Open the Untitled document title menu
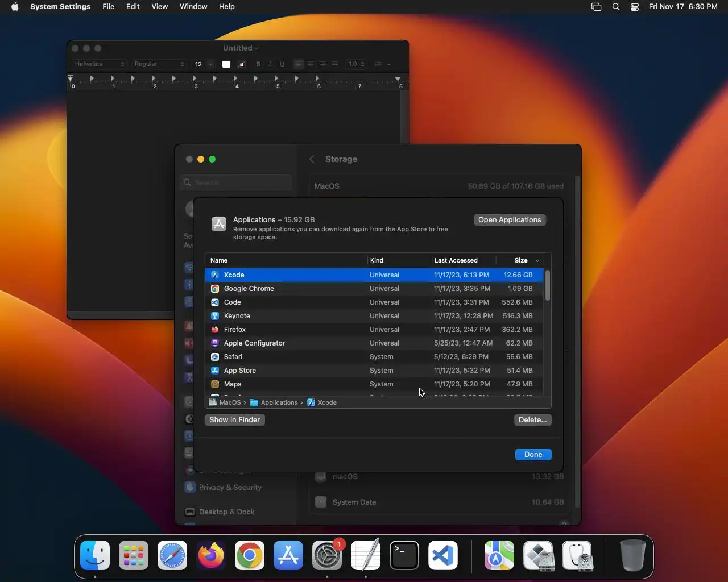Screen dimensions: 728x582 [x=241, y=48]
